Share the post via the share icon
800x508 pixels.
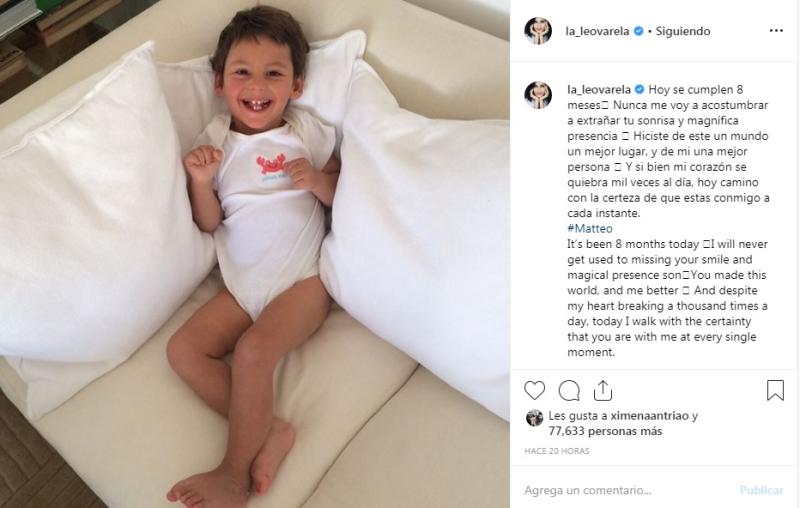[x=603, y=391]
